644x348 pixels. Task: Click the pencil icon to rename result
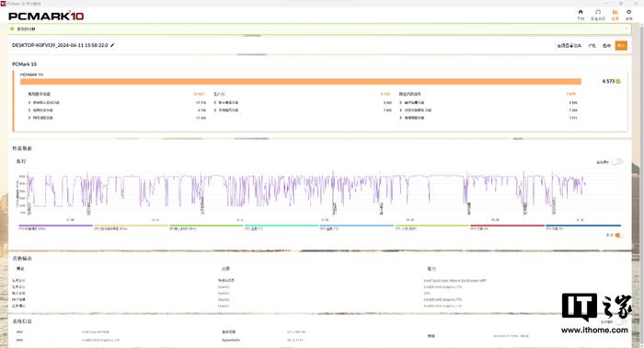point(112,45)
